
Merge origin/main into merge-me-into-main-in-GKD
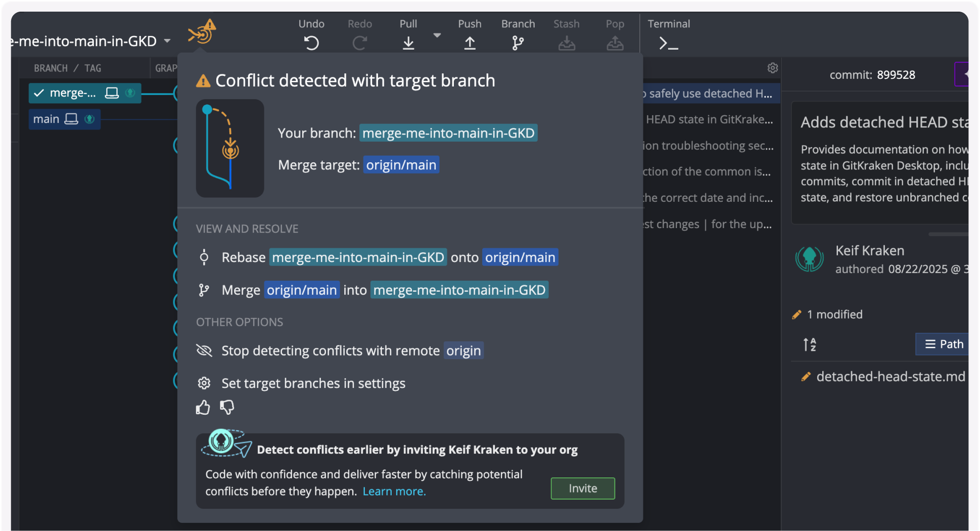tap(384, 290)
